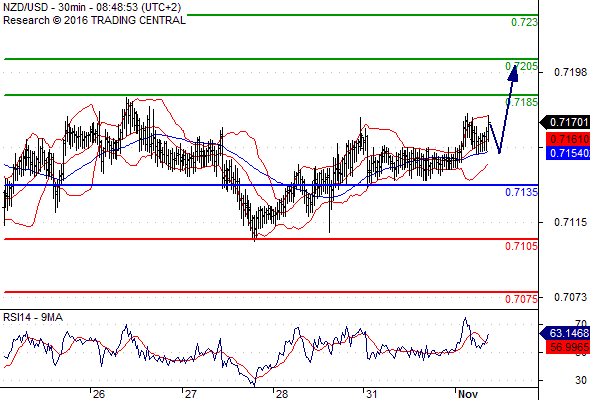590x400 pixels.
Task: Click the blue 0.7154 moving average label
Action: (568, 153)
